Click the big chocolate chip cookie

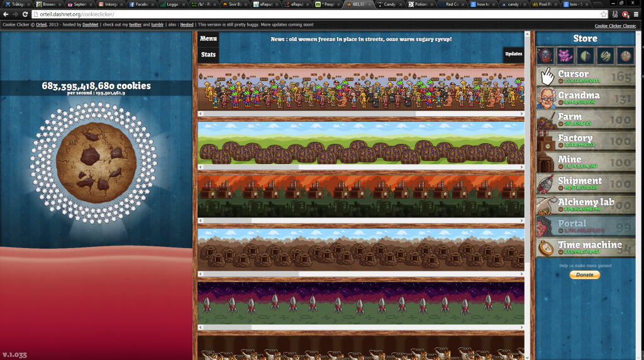[96, 163]
